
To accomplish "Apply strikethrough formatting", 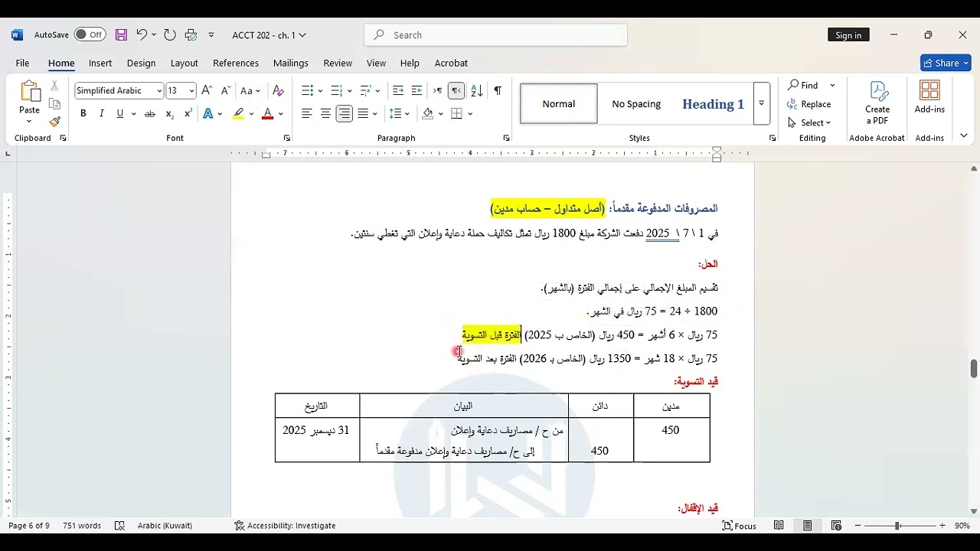I will (150, 114).
